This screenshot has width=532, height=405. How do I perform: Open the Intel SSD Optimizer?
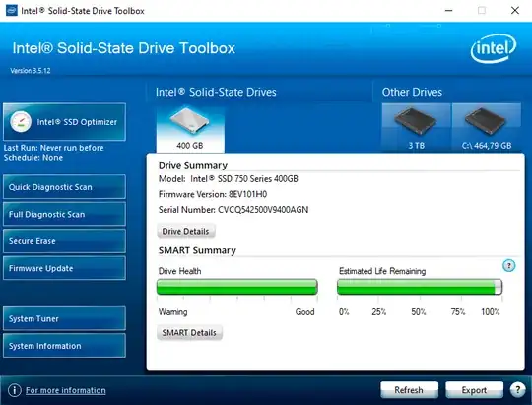(64, 122)
